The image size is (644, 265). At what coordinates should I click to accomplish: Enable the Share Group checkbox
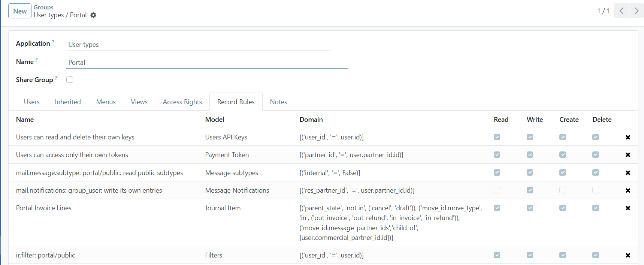70,79
